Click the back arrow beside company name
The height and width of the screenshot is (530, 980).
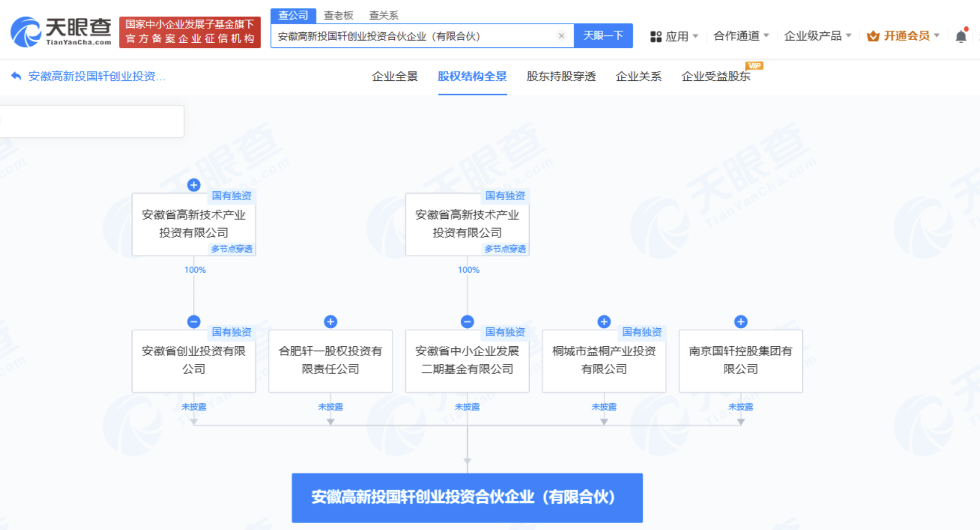16,76
